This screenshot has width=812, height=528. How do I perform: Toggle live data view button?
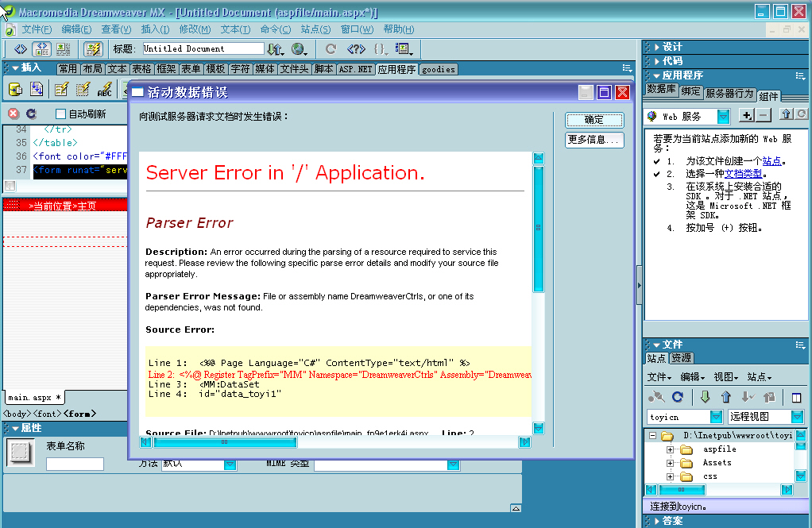(93, 49)
